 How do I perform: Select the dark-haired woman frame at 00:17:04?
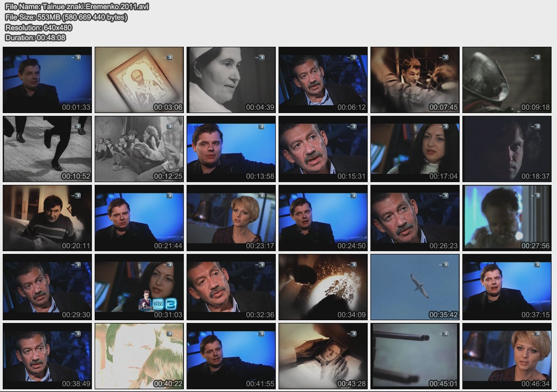click(415, 148)
